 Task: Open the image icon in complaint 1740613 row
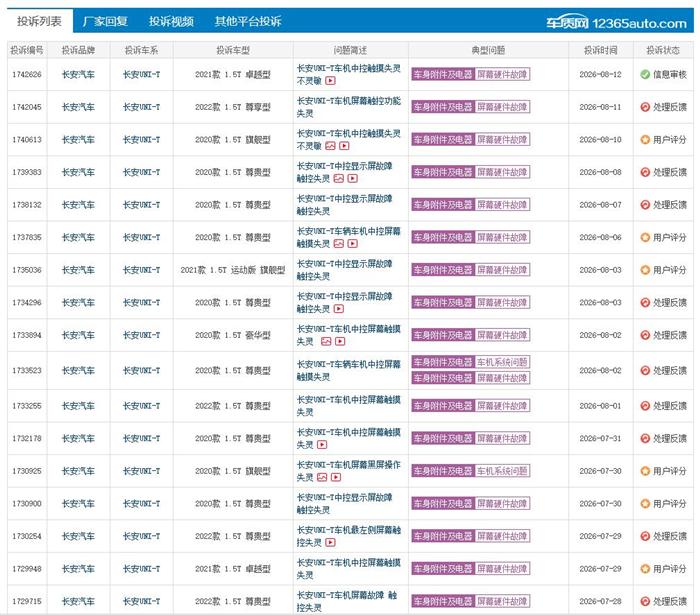pos(330,146)
